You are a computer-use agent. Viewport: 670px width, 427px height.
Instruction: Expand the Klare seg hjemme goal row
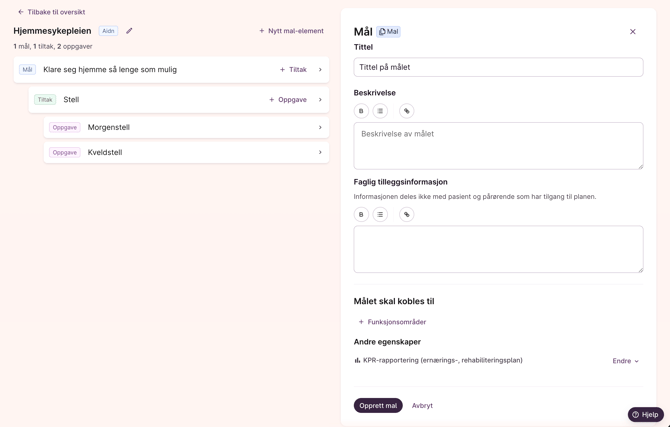point(320,70)
